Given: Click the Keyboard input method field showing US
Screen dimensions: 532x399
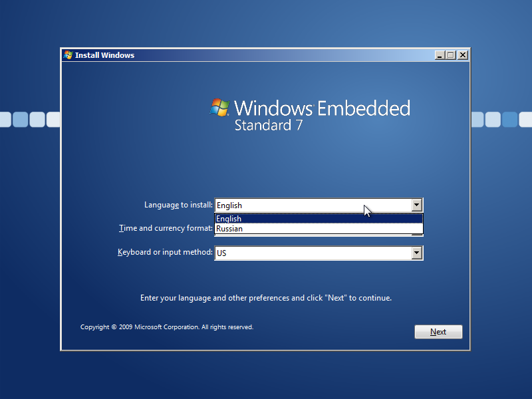Looking at the screenshot, I should [x=319, y=253].
